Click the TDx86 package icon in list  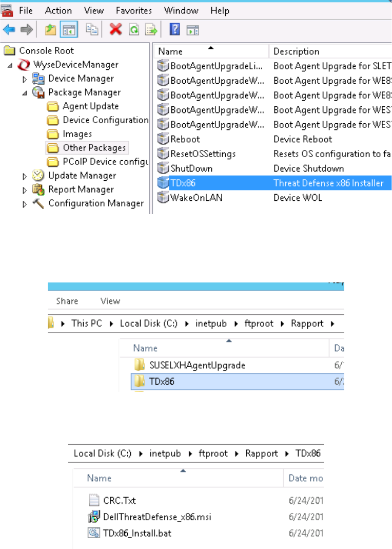(163, 183)
